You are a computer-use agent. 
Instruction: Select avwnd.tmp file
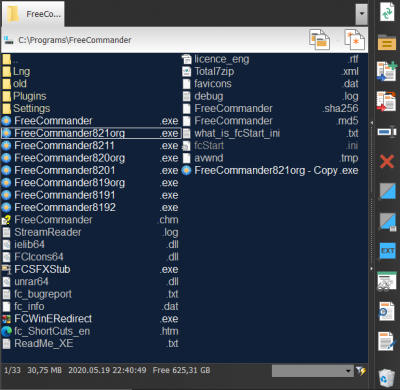pos(271,158)
